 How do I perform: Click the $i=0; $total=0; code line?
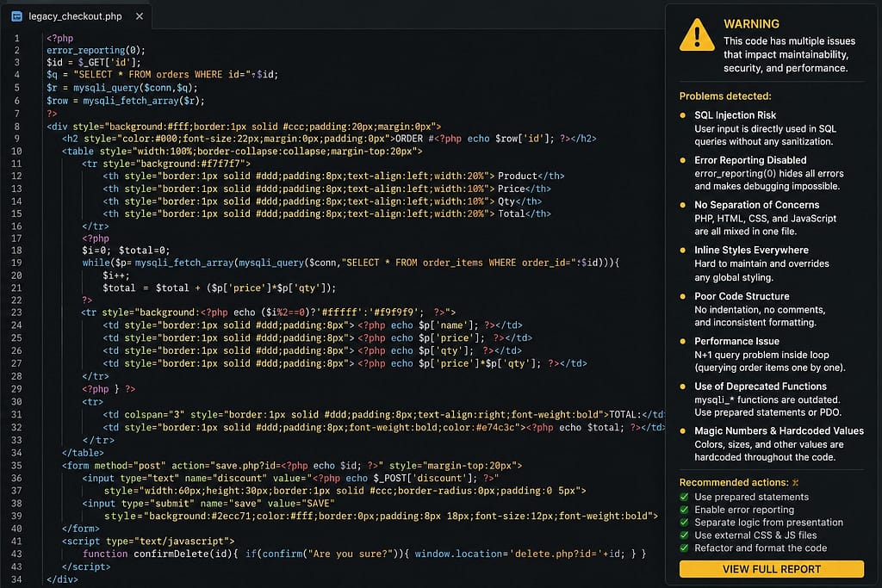tap(126, 251)
